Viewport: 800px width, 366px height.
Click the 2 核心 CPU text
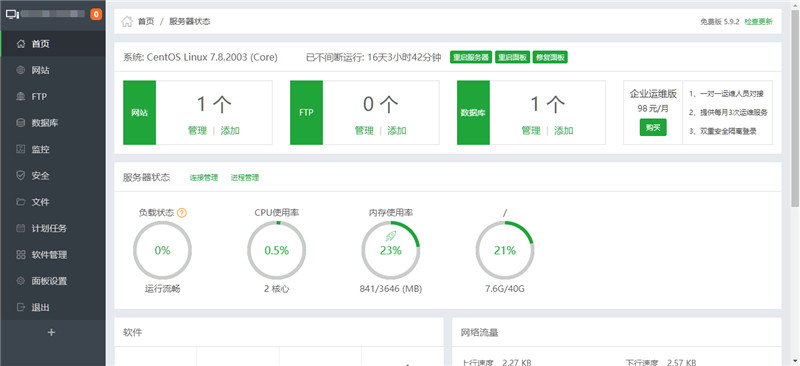[277, 289]
